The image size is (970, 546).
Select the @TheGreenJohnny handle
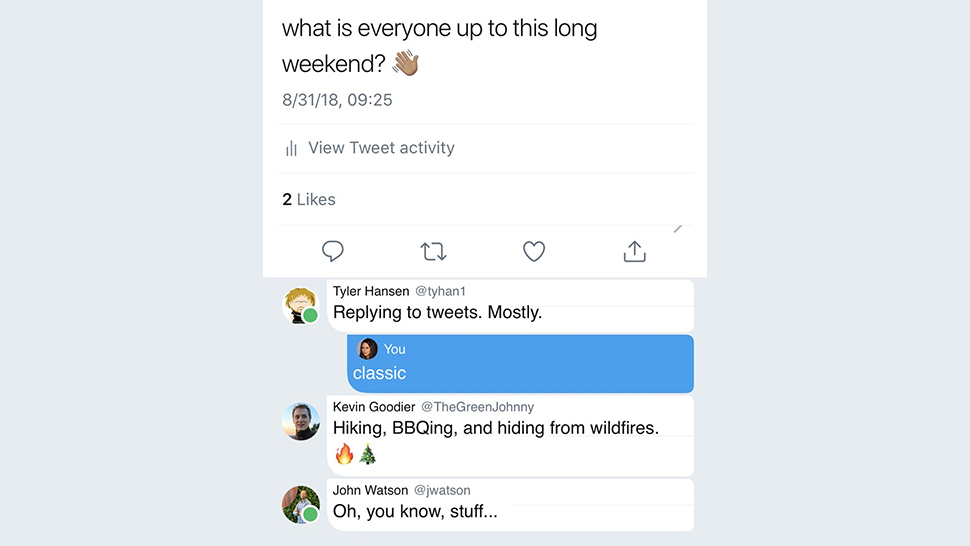point(477,407)
